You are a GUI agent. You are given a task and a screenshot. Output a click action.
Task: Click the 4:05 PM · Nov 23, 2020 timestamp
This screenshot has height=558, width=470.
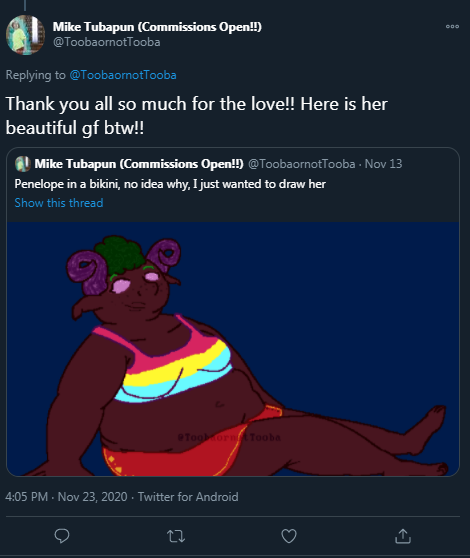pos(66,496)
